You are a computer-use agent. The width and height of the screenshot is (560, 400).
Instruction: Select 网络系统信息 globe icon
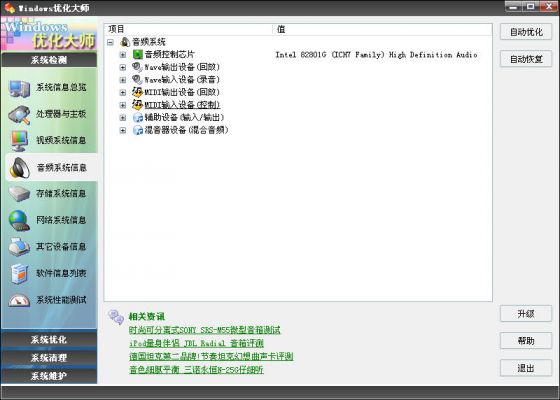click(x=19, y=220)
